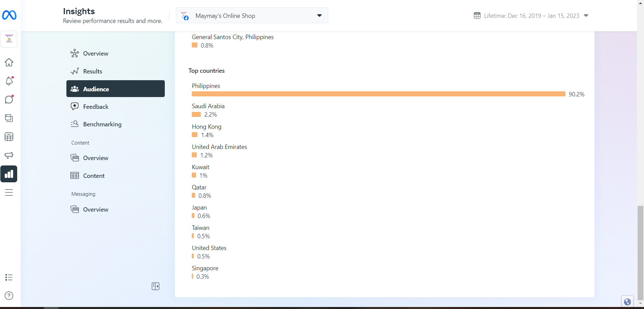The image size is (644, 309).
Task: Open Overview under Content section
Action: [116, 158]
